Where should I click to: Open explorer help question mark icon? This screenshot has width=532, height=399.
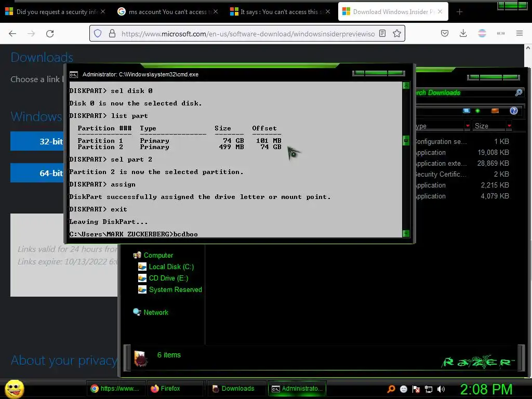514,111
